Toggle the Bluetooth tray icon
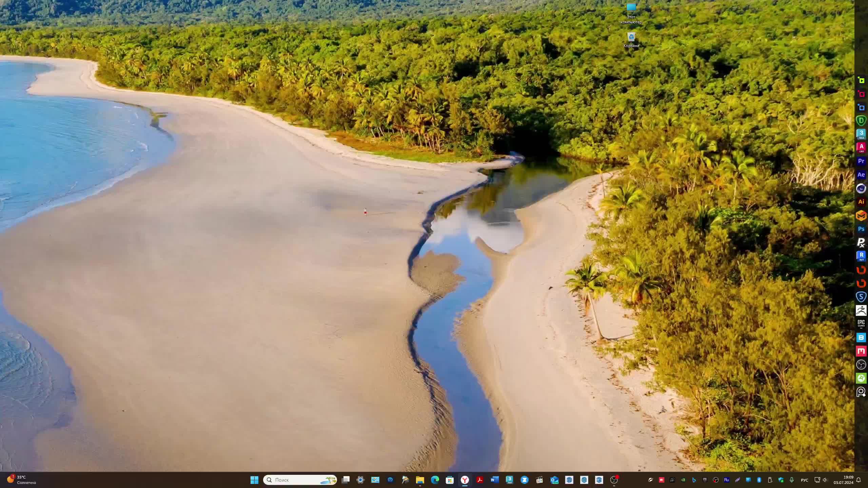The width and height of the screenshot is (868, 488). [x=759, y=480]
